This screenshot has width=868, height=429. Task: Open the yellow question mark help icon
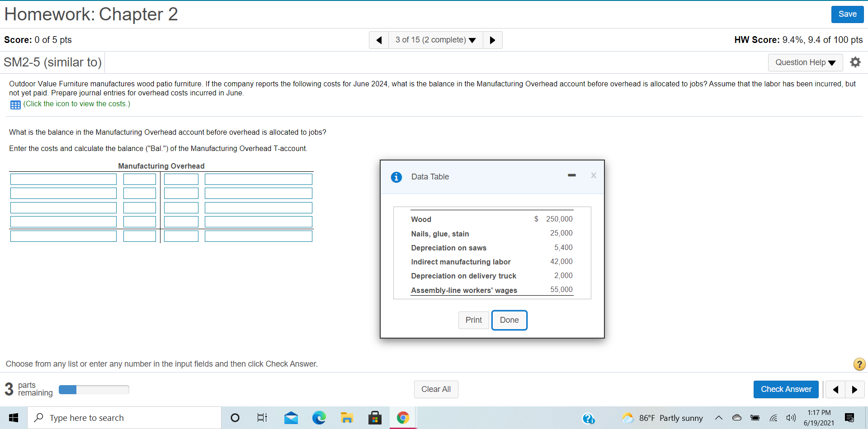(859, 364)
